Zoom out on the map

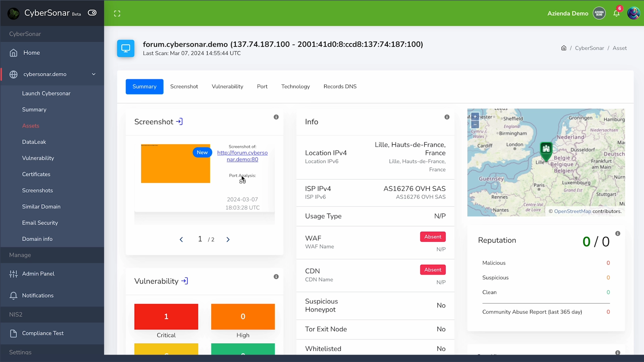(475, 125)
